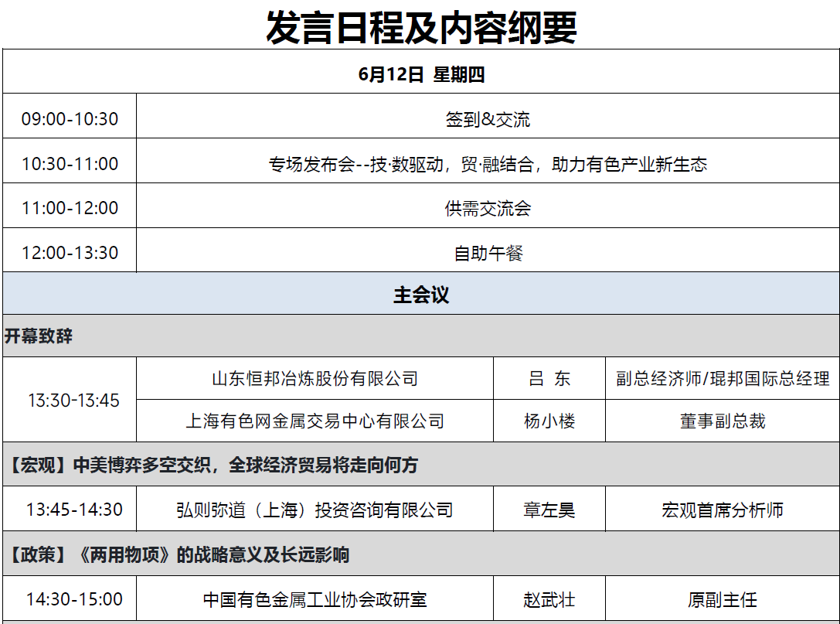Image resolution: width=840 pixels, height=624 pixels.
Task: Click the title cell 董事副总裁
Action: tap(722, 421)
